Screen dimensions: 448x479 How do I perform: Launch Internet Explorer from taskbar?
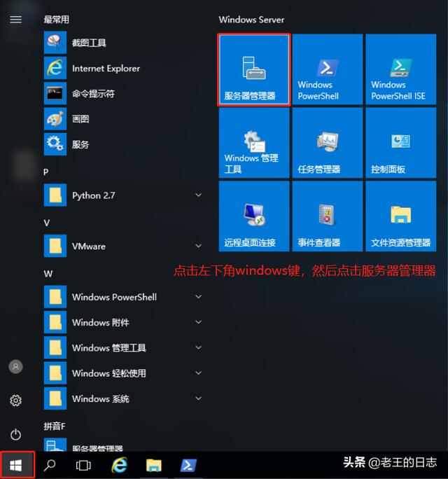120,465
